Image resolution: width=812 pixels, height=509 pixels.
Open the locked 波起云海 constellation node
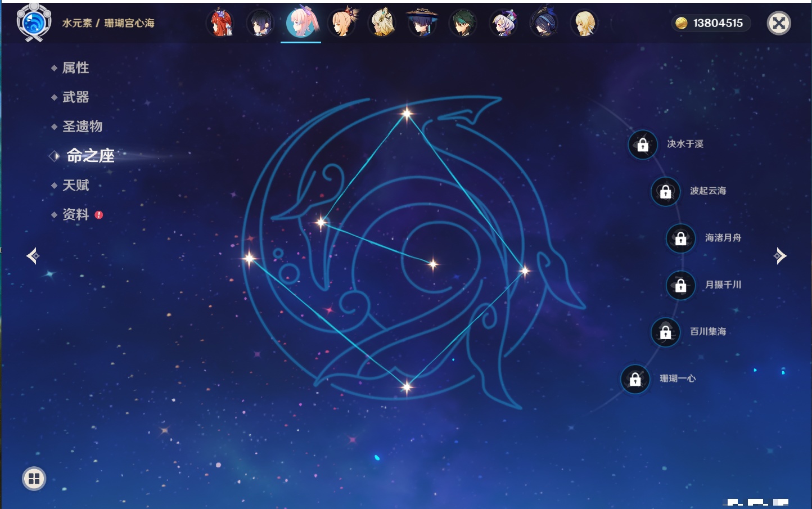(665, 192)
